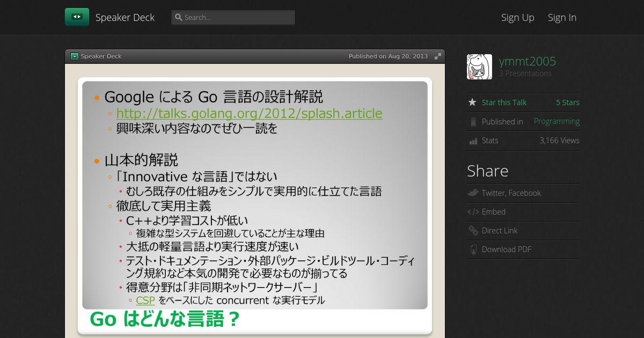Click the bar chart Stats icon
The width and height of the screenshot is (644, 338).
point(473,141)
